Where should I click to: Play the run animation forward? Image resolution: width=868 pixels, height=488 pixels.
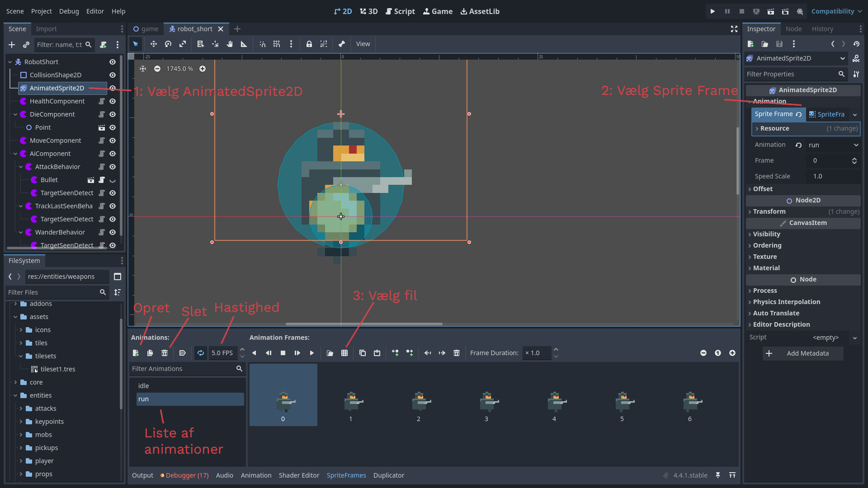tap(312, 353)
